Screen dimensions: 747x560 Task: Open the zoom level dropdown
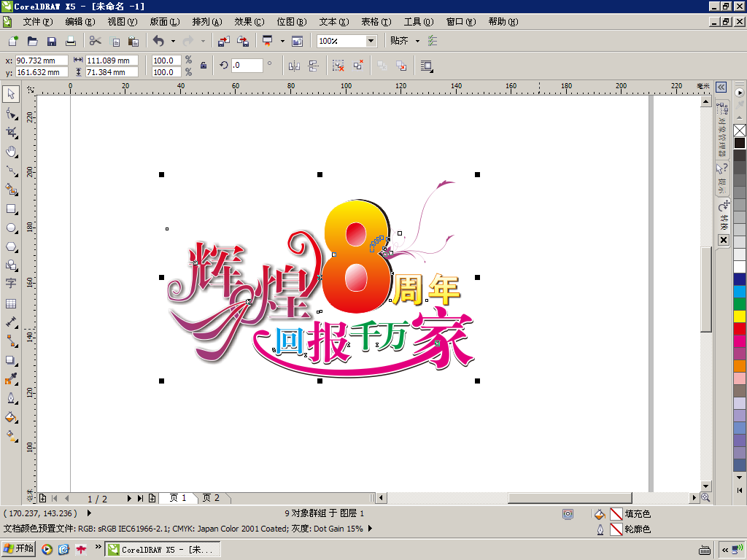click(371, 41)
